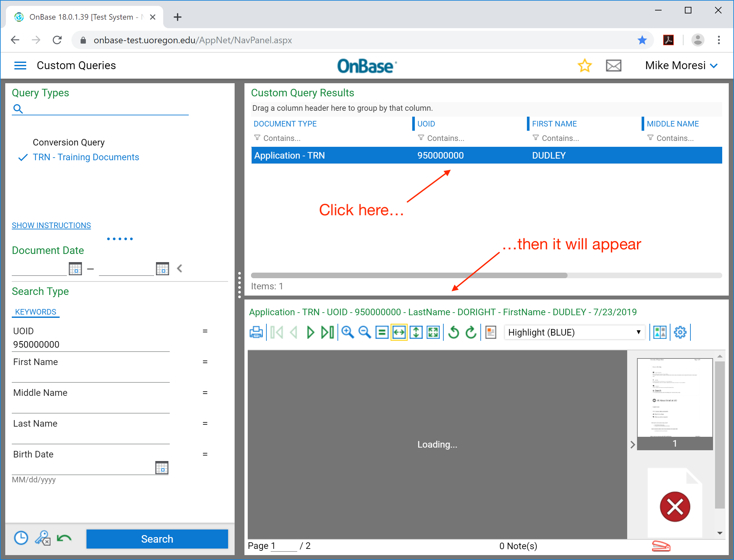Change the Last Name equals operator
The height and width of the screenshot is (560, 734).
pyautogui.click(x=205, y=423)
